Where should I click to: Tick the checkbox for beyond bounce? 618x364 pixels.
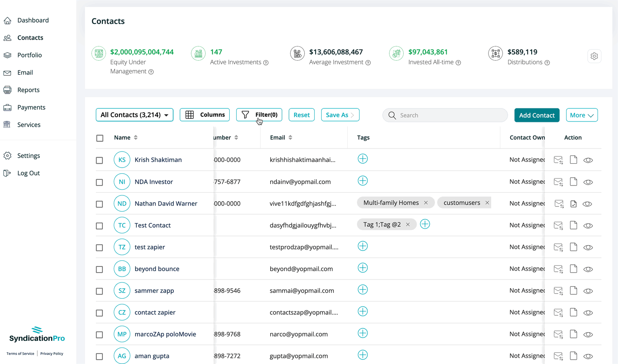click(x=99, y=269)
